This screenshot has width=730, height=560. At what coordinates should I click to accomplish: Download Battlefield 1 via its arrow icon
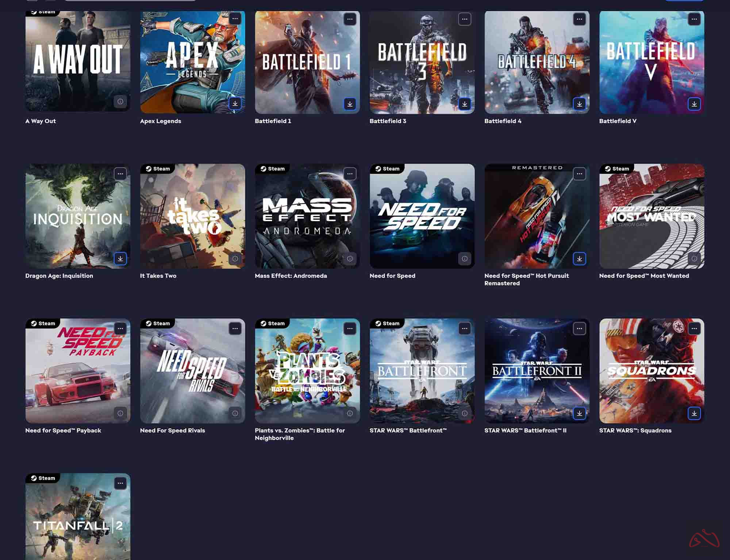point(350,104)
